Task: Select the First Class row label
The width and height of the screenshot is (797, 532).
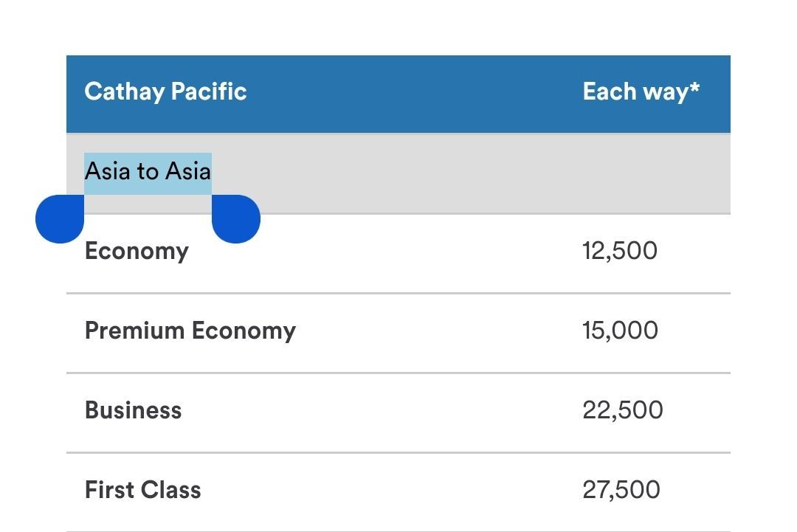Action: [143, 490]
